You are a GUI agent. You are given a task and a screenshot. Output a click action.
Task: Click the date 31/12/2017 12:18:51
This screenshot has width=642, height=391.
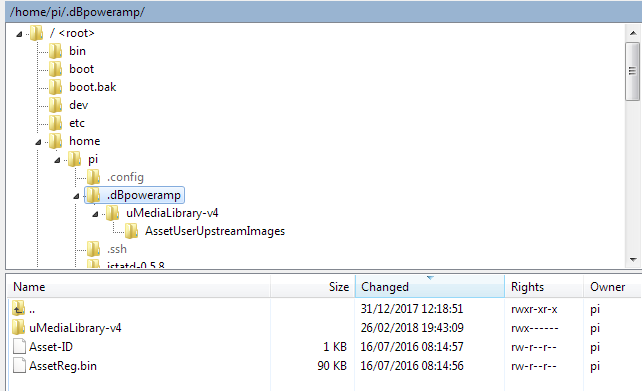[x=411, y=309]
